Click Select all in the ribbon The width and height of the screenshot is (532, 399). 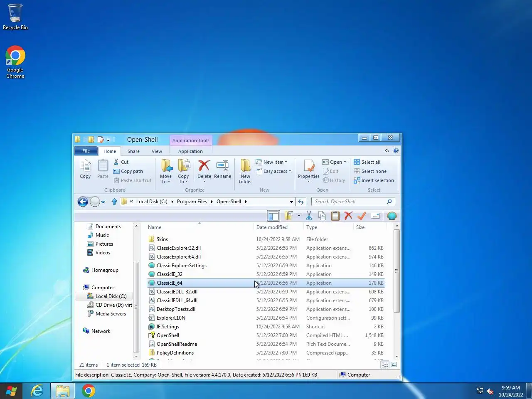coord(367,162)
